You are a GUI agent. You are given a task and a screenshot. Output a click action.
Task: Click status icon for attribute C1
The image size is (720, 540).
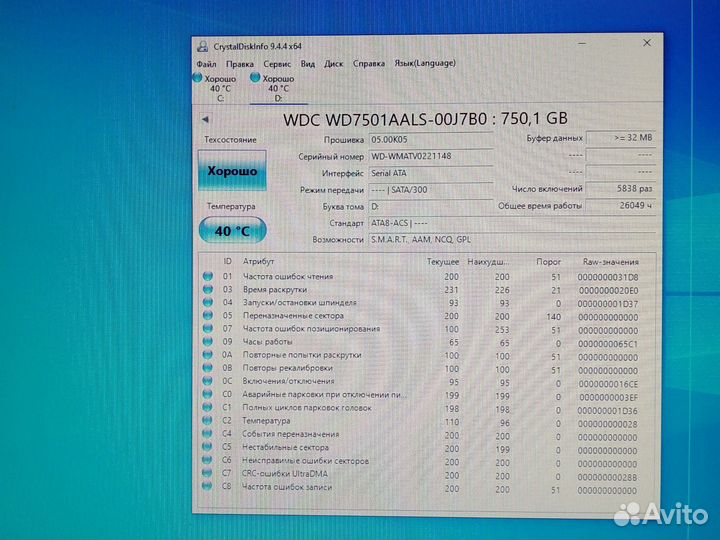pos(208,407)
